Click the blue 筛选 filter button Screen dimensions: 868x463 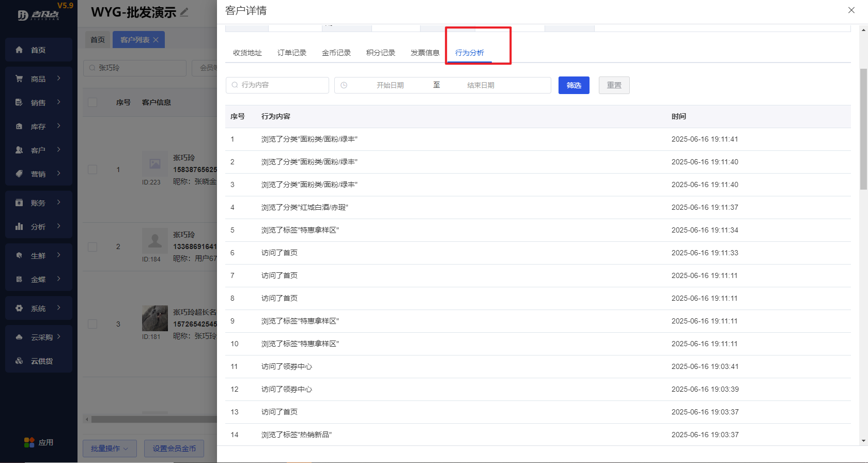pyautogui.click(x=574, y=85)
